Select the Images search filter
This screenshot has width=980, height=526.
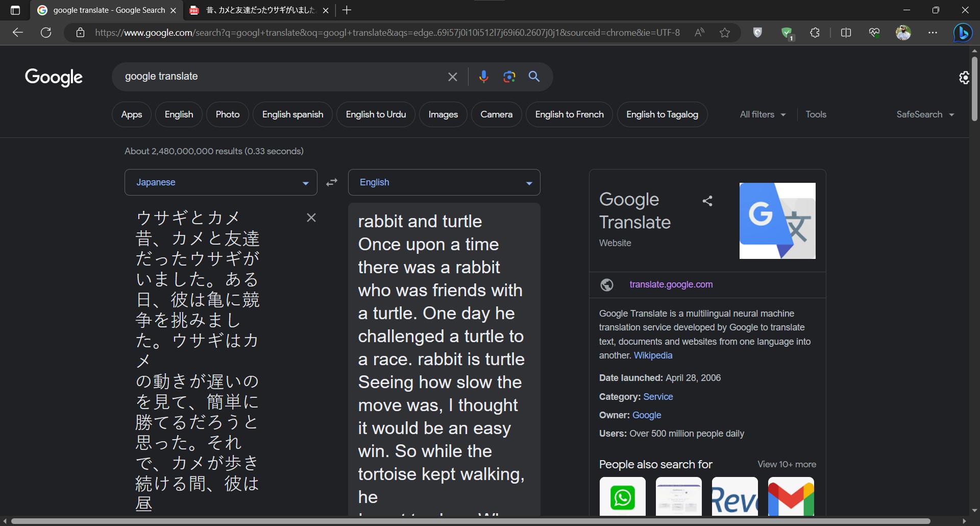[x=443, y=114]
